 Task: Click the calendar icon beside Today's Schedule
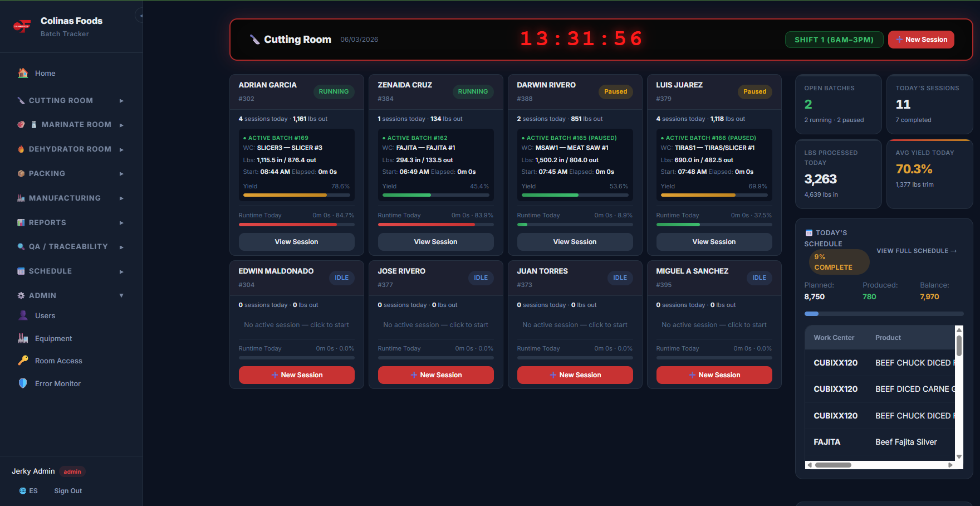pos(808,233)
